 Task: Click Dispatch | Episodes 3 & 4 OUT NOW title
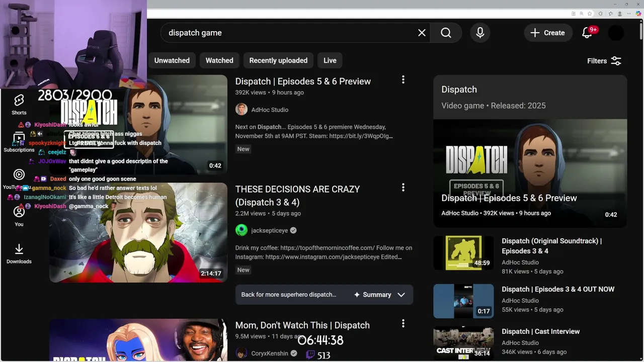558,289
